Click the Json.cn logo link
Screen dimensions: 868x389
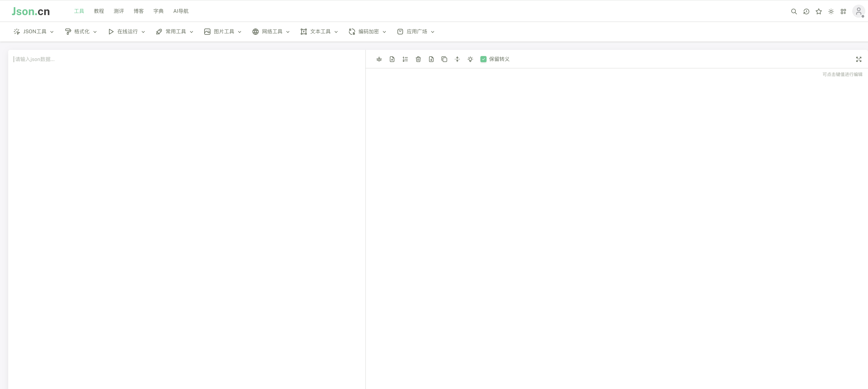tap(31, 11)
